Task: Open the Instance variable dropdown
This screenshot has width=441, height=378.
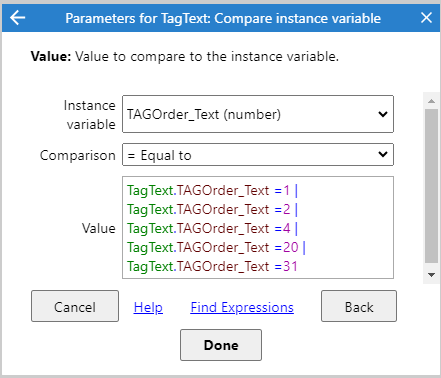Action: click(258, 114)
